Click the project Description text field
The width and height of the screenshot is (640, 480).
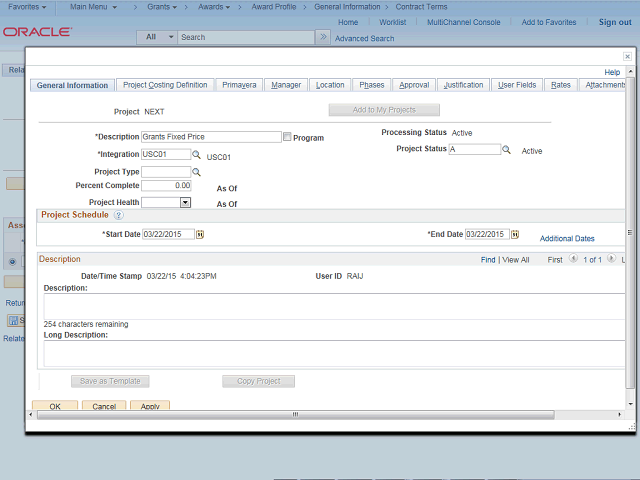point(211,137)
